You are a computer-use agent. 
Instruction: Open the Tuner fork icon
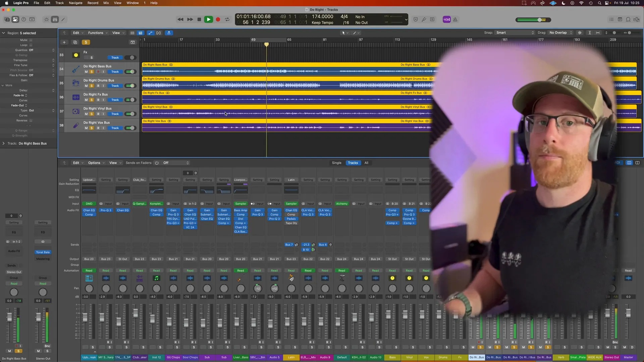(x=424, y=19)
